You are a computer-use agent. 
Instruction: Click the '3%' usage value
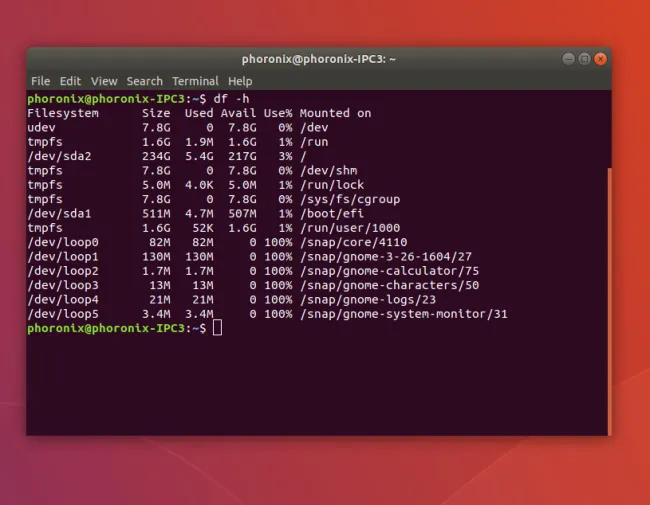[x=285, y=156]
